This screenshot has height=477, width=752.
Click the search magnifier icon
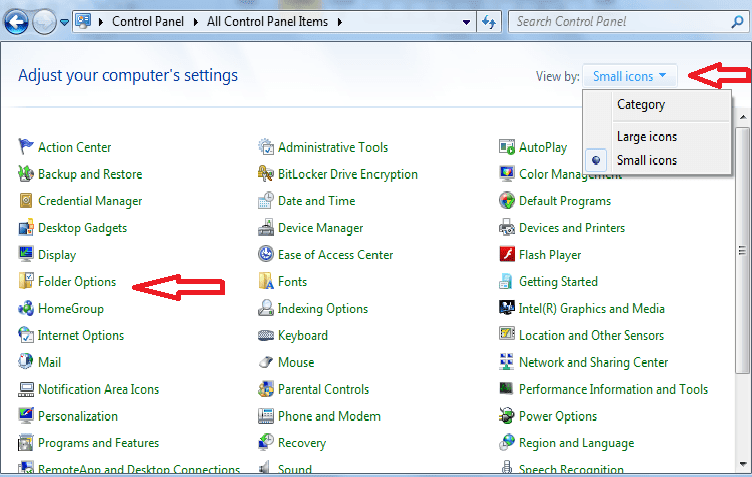(737, 22)
